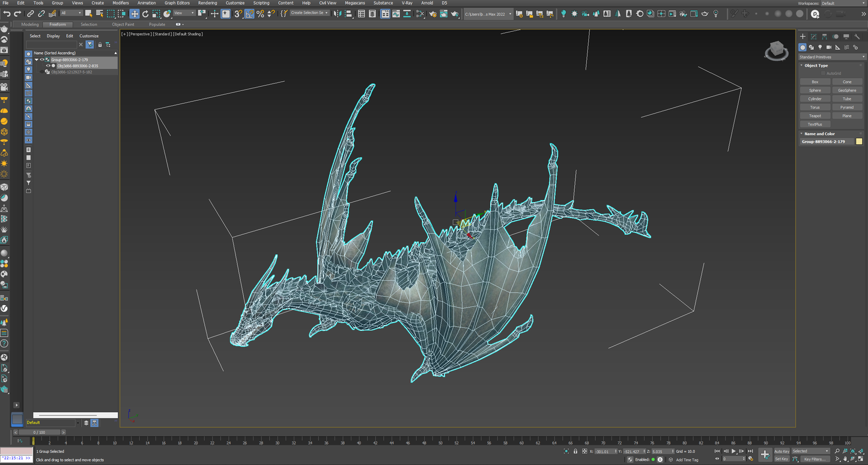Image resolution: width=868 pixels, height=465 pixels.
Task: Click the time slider 0 / 100 handle
Action: 39,432
